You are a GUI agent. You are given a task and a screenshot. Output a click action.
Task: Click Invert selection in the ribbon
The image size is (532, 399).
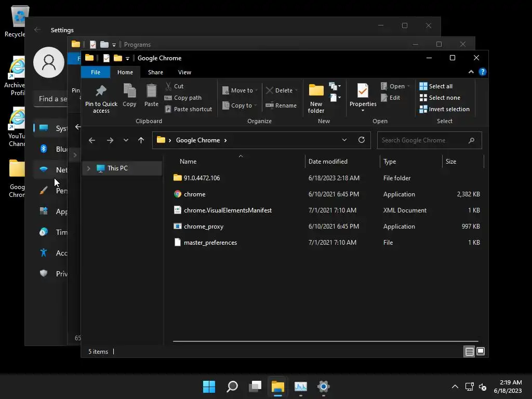pyautogui.click(x=445, y=109)
